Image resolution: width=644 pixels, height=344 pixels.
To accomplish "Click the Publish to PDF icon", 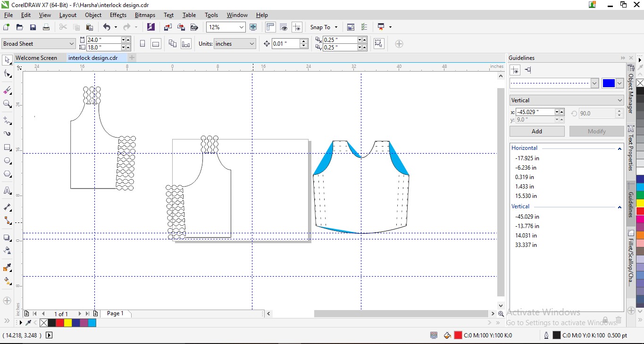I will click(194, 27).
